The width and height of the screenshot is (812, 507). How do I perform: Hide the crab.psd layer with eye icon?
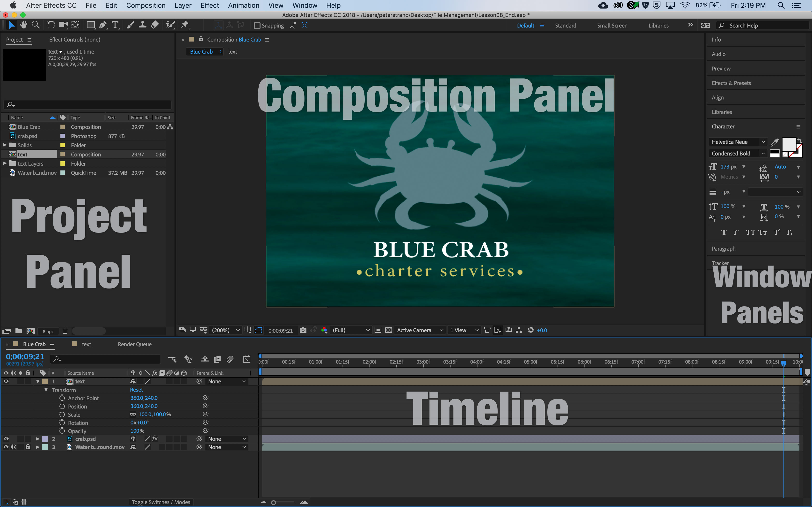tap(6, 439)
